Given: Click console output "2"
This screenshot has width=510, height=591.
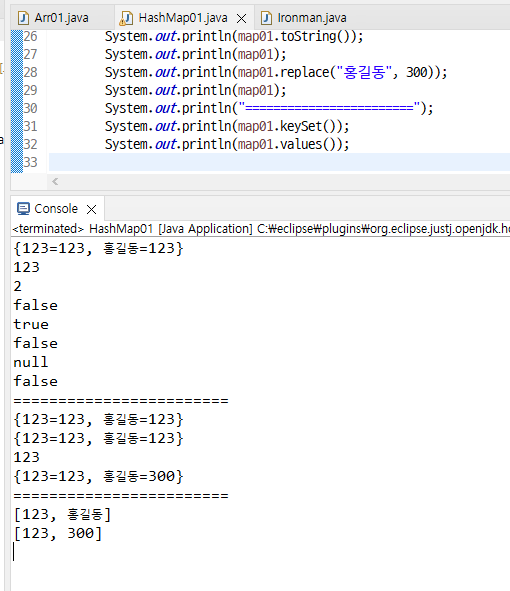Looking at the screenshot, I should [17, 286].
